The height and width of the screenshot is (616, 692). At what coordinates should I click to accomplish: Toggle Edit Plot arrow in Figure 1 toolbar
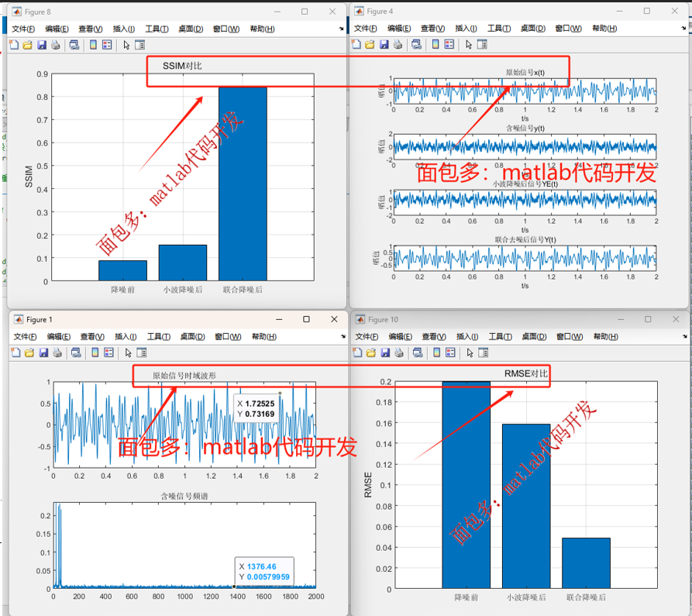(128, 353)
